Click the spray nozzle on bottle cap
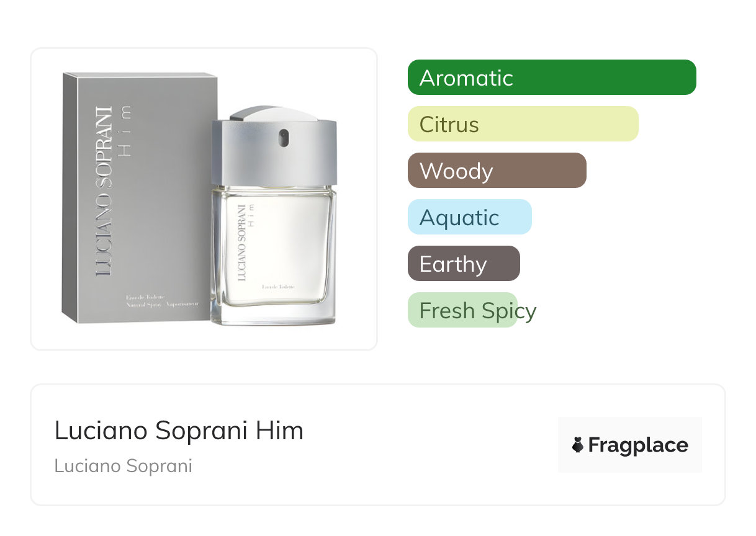The height and width of the screenshot is (536, 756). coord(283,138)
